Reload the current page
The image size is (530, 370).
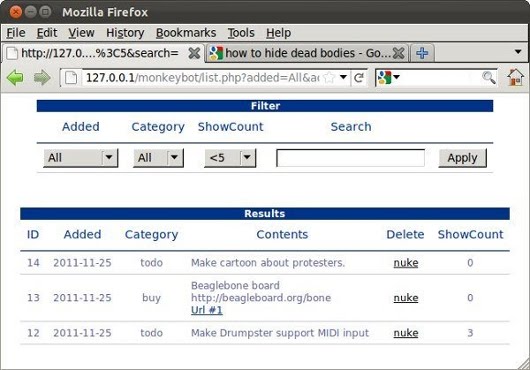[x=359, y=78]
